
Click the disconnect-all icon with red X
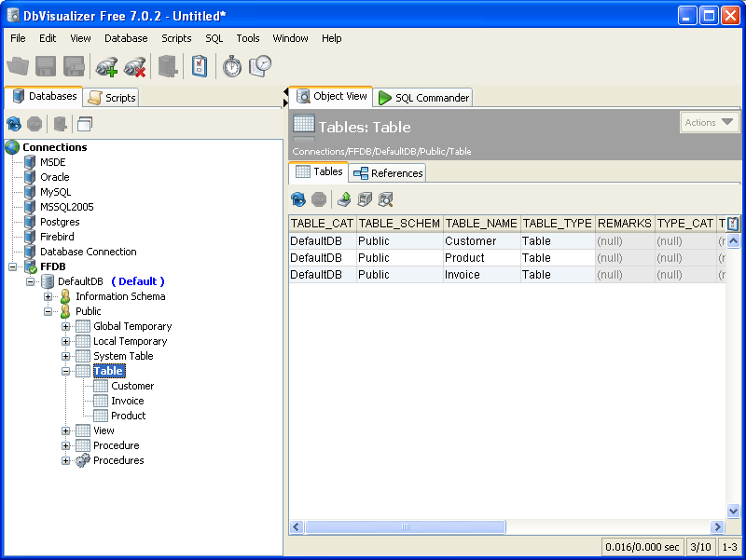coord(134,66)
